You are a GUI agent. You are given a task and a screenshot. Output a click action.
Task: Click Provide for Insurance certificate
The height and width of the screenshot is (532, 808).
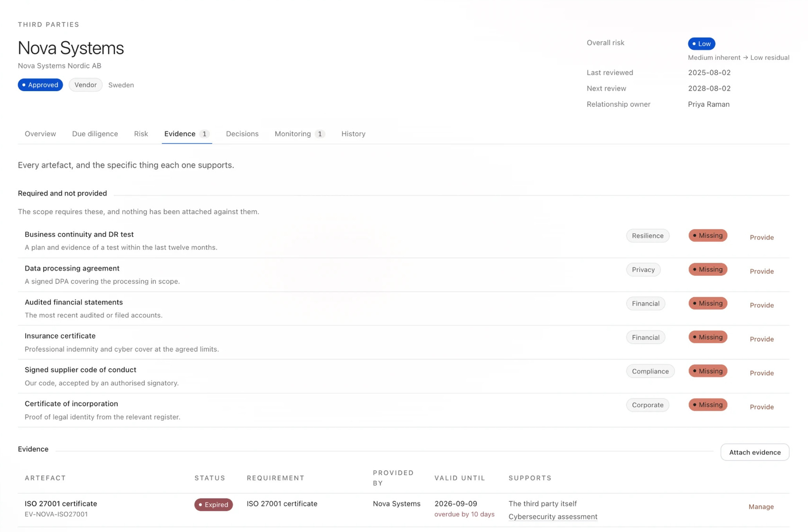click(x=761, y=339)
